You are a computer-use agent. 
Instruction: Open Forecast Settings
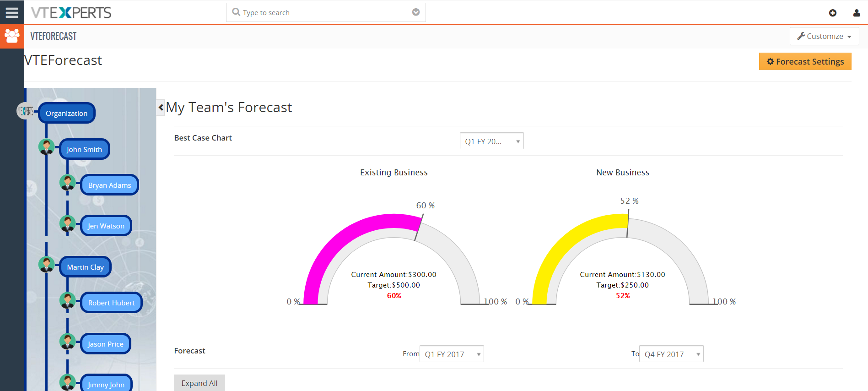click(805, 61)
